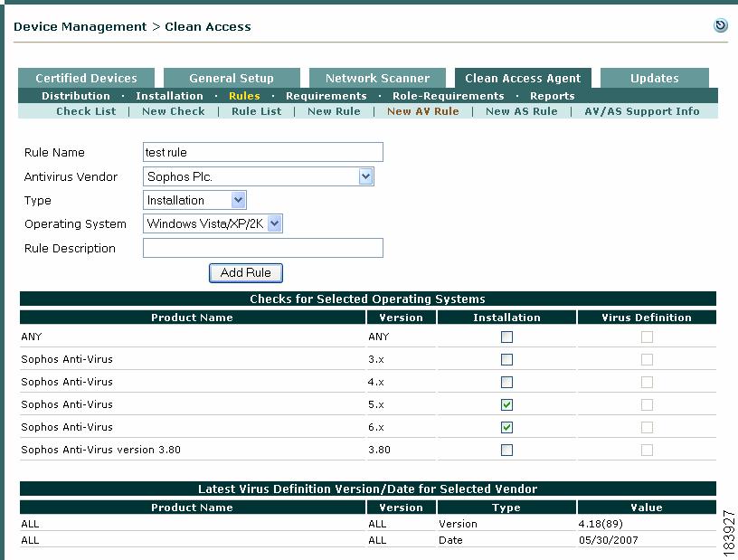The image size is (738, 560).
Task: Check Installation for Sophos Anti-Virus 3.x
Action: [506, 359]
